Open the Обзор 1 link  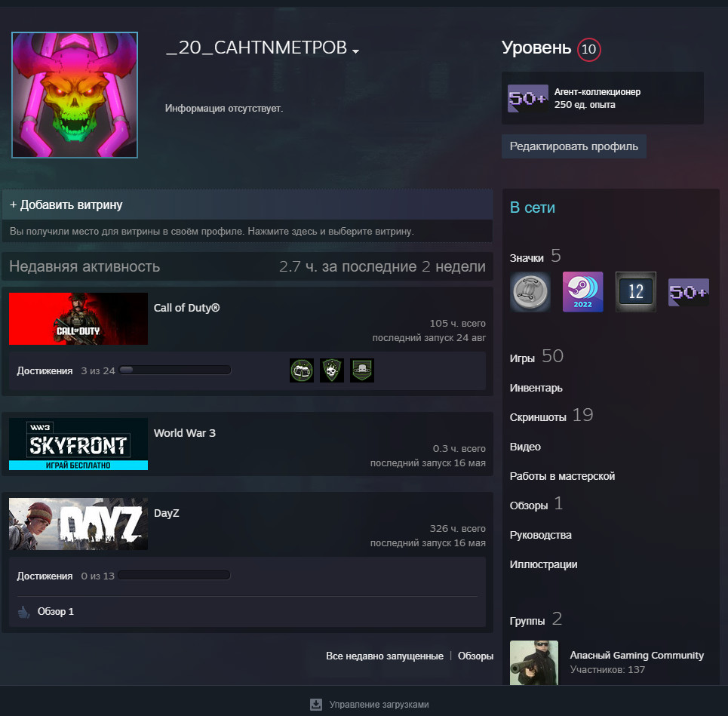point(56,612)
